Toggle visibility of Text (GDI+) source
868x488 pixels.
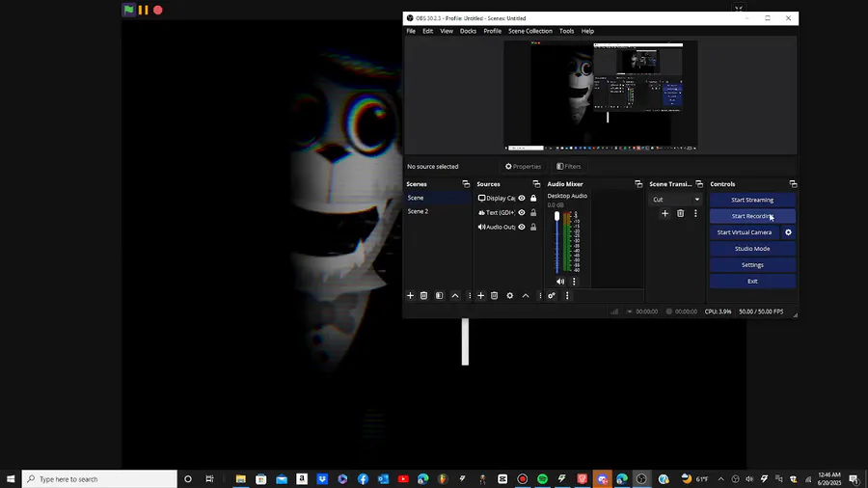coord(522,212)
